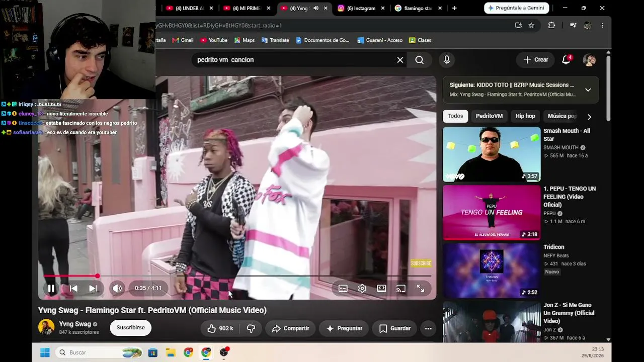
Task: Subscribe to Yvng Swag with Suscribirse
Action: tap(130, 328)
